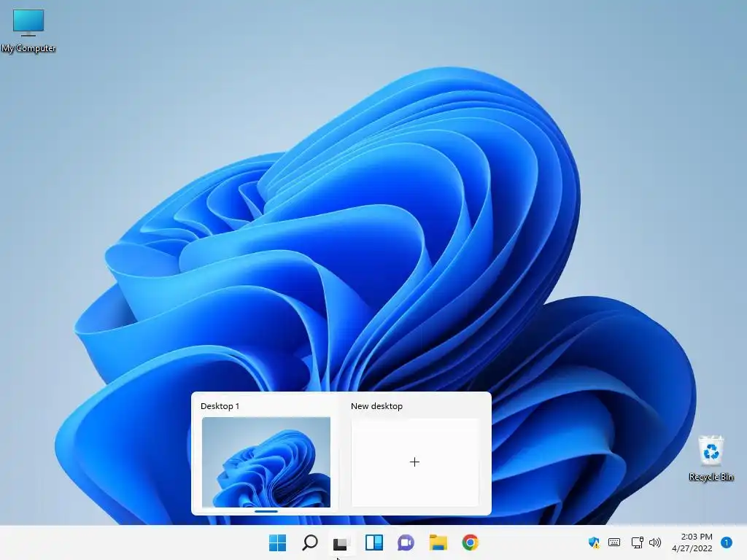The height and width of the screenshot is (560, 747).
Task: Open volume control speaker icon
Action: tap(655, 542)
